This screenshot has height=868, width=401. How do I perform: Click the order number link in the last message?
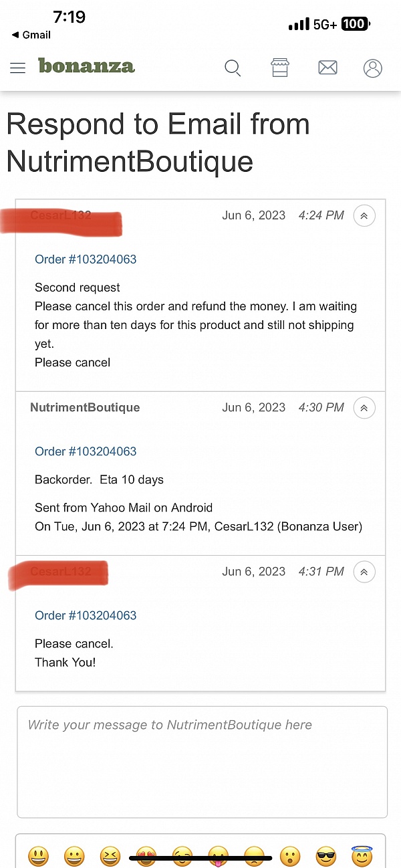point(86,615)
